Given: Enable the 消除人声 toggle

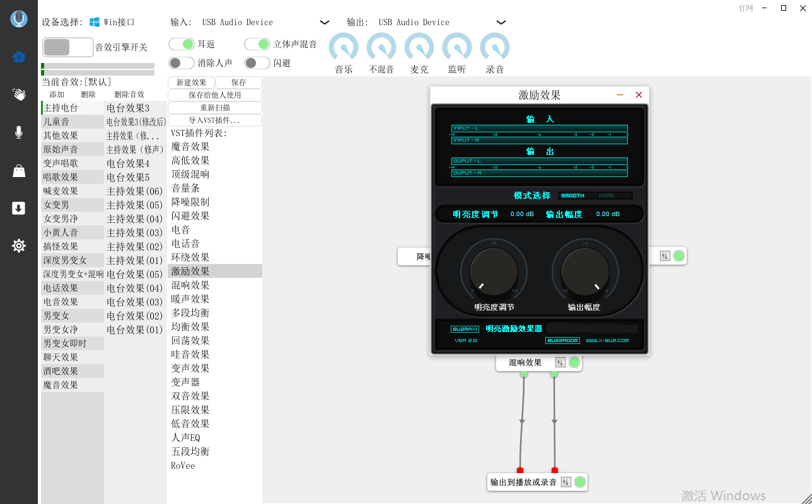Looking at the screenshot, I should pyautogui.click(x=182, y=63).
